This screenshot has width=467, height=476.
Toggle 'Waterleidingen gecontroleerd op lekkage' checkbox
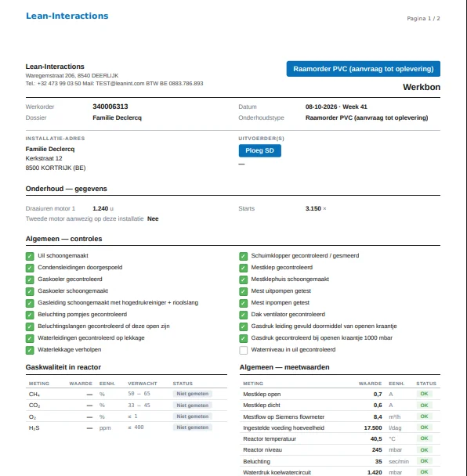[30, 338]
